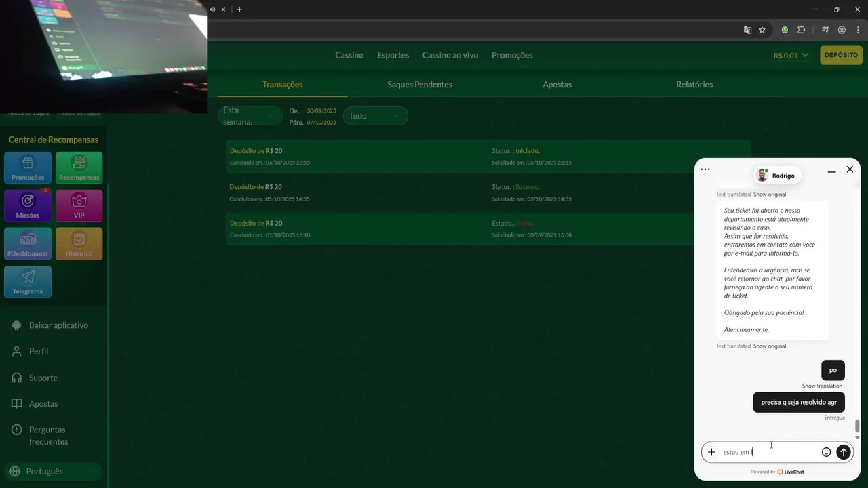This screenshot has width=868, height=488.
Task: Click Show original above the ticket message
Action: [770, 195]
